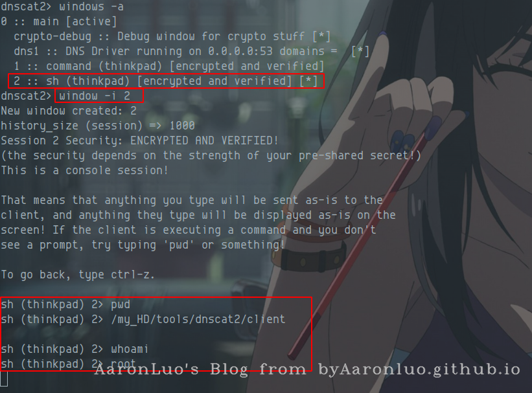The height and width of the screenshot is (393, 532).
Task: Select the '1 :: command (thinkpad)' session line
Action: click(x=169, y=67)
